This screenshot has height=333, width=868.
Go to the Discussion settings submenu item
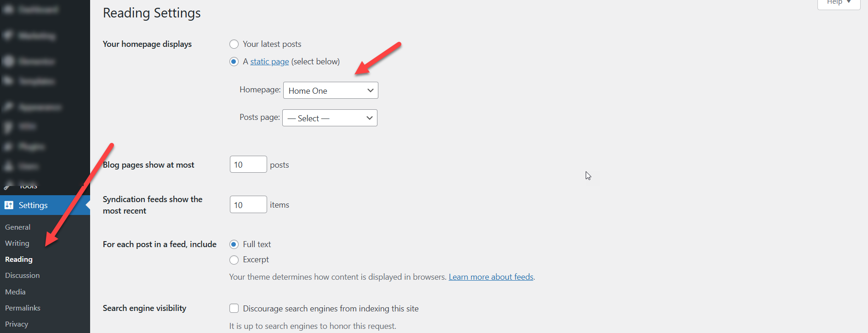[22, 275]
